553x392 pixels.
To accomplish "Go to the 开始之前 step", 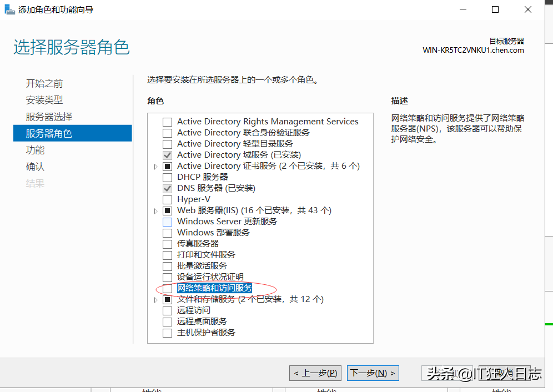I will pyautogui.click(x=44, y=83).
